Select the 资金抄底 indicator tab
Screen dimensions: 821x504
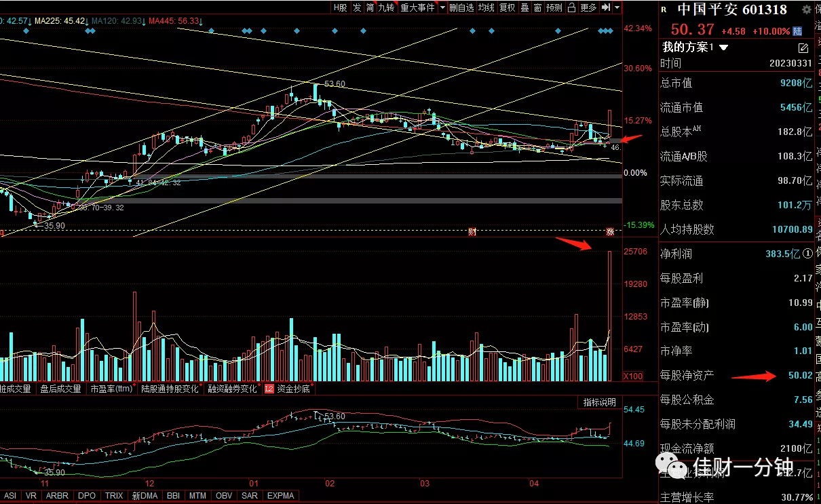point(292,389)
